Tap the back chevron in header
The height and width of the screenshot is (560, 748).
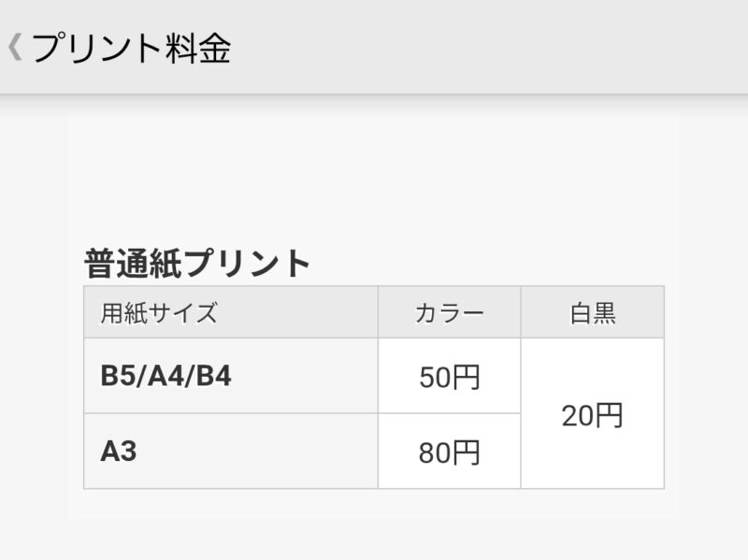(x=14, y=48)
